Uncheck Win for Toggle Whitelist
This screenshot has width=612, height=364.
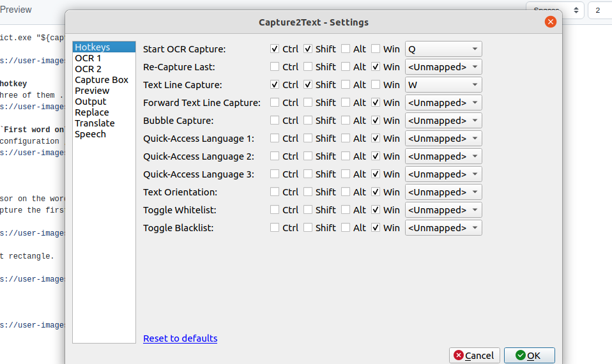point(376,210)
